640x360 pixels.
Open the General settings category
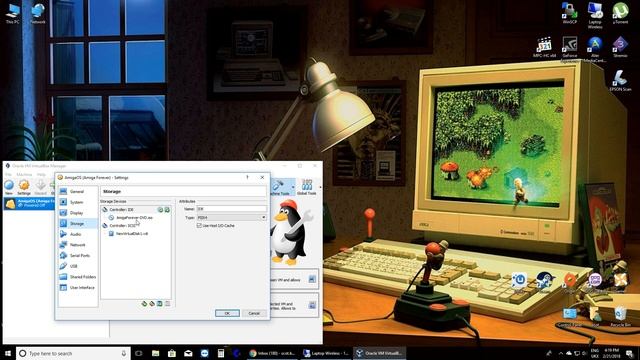point(77,191)
